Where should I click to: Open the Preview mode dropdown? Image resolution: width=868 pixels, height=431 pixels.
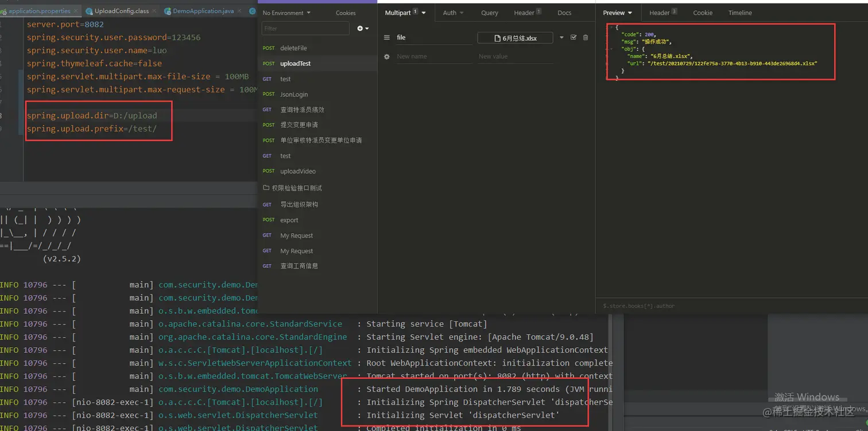tap(617, 13)
